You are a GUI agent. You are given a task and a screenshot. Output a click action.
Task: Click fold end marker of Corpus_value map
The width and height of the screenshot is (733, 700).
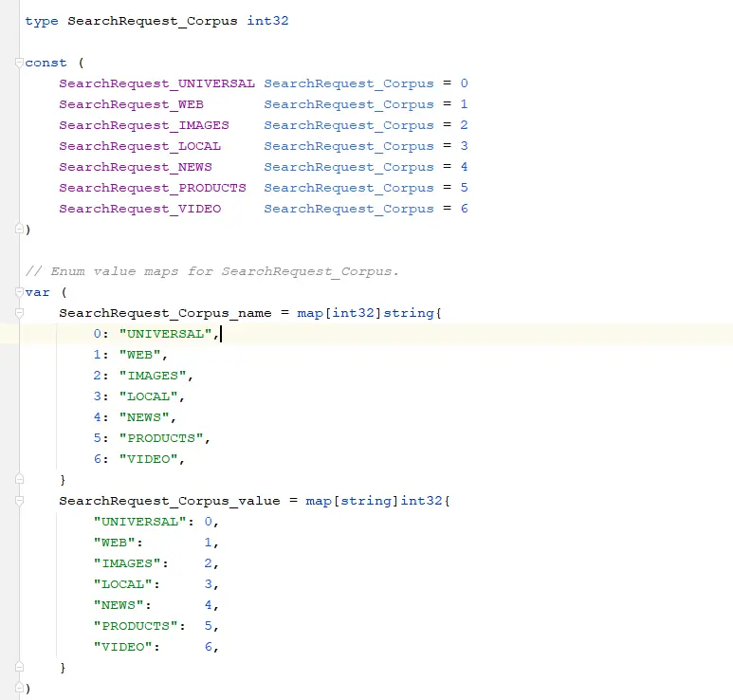coord(19,667)
